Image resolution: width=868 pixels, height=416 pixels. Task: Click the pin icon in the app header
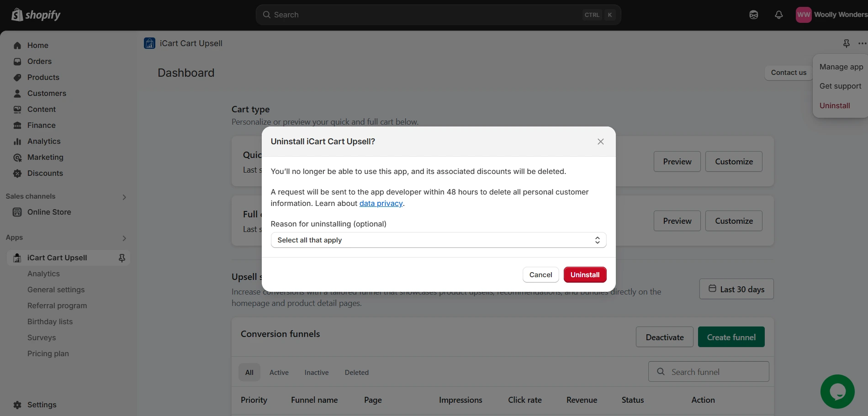pyautogui.click(x=847, y=43)
